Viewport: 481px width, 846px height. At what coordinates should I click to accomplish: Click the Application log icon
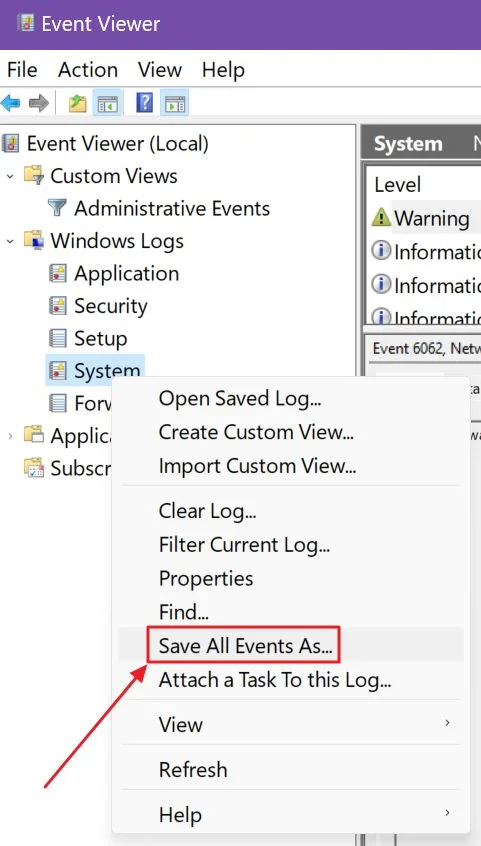click(x=57, y=274)
